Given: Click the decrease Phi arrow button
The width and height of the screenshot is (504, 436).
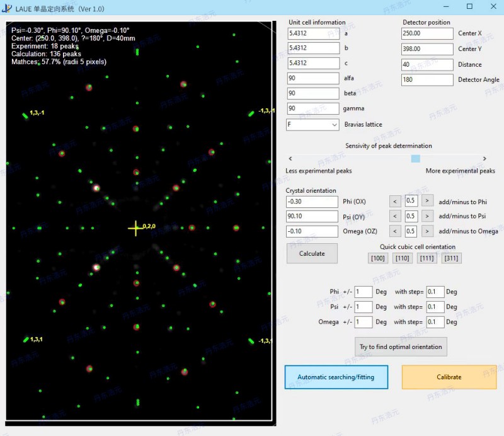Looking at the screenshot, I should [x=396, y=202].
